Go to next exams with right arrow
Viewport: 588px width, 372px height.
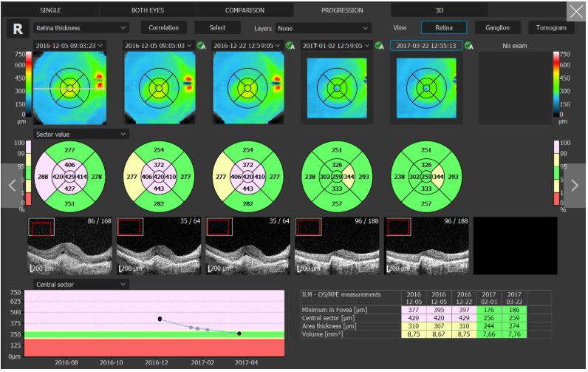coord(575,186)
